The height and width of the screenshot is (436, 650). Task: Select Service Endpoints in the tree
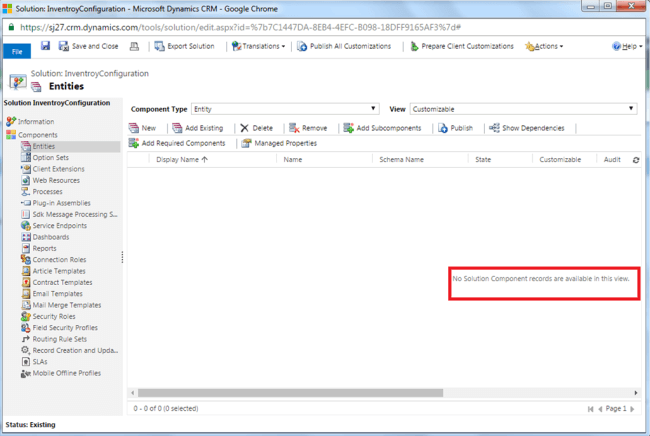[x=54, y=225]
